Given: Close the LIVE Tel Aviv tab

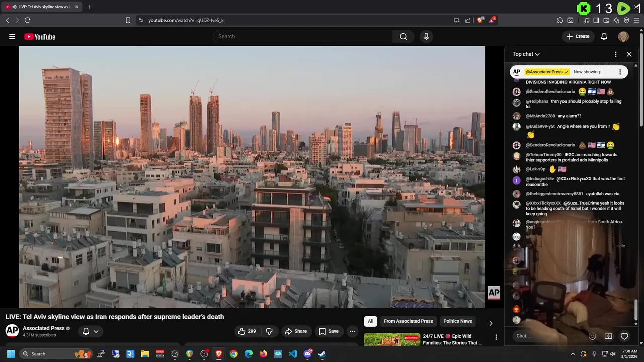Looking at the screenshot, I should click(x=76, y=7).
